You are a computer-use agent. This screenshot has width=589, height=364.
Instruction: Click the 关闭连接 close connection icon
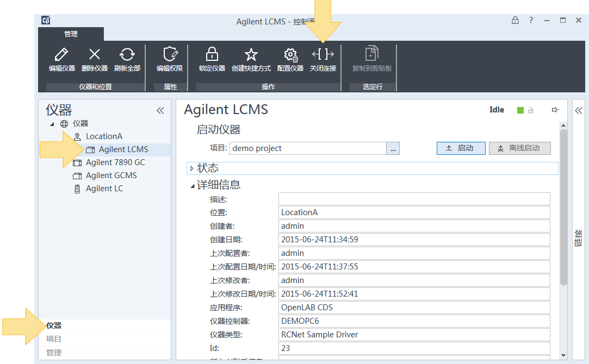click(323, 54)
